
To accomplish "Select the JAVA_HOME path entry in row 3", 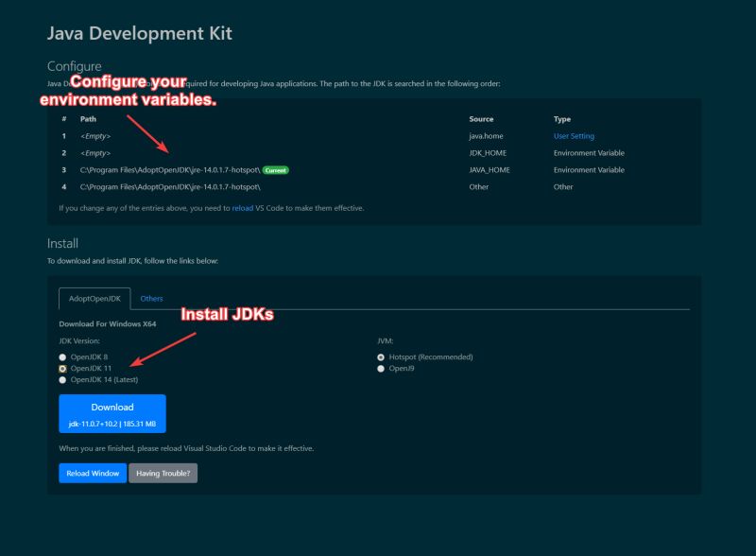I will tap(170, 169).
